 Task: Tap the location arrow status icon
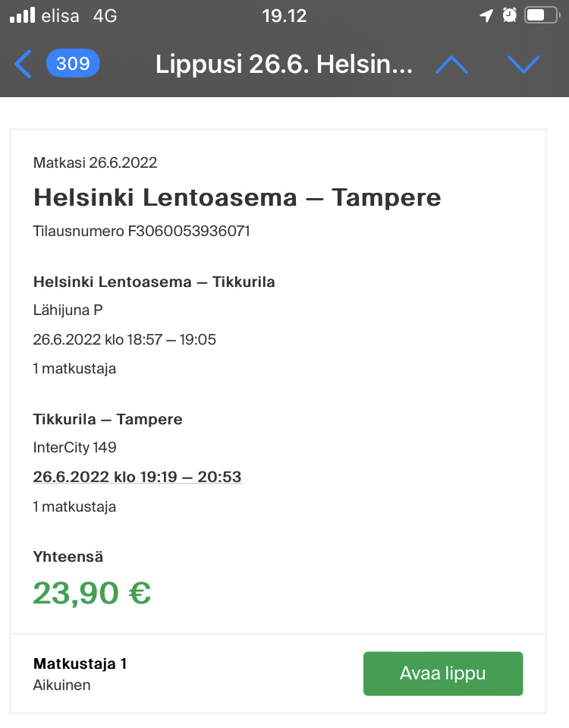point(486,16)
